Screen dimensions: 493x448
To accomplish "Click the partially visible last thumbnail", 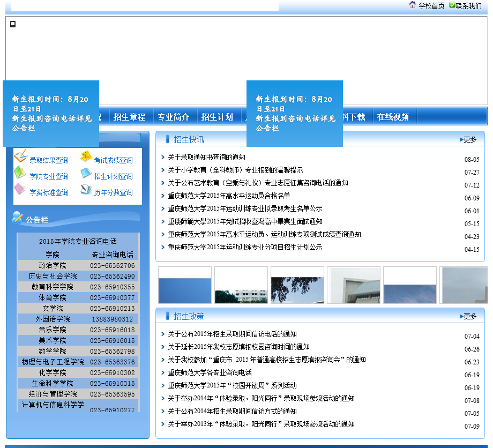I will coord(464,285).
